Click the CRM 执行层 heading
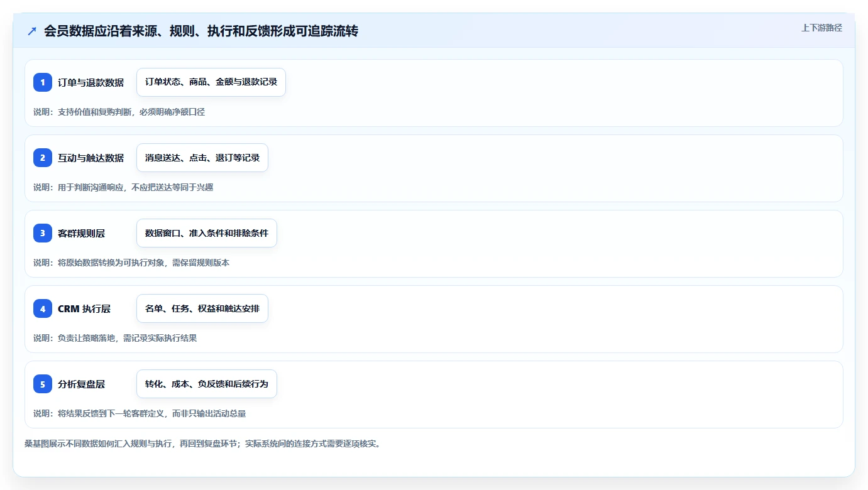 point(84,308)
